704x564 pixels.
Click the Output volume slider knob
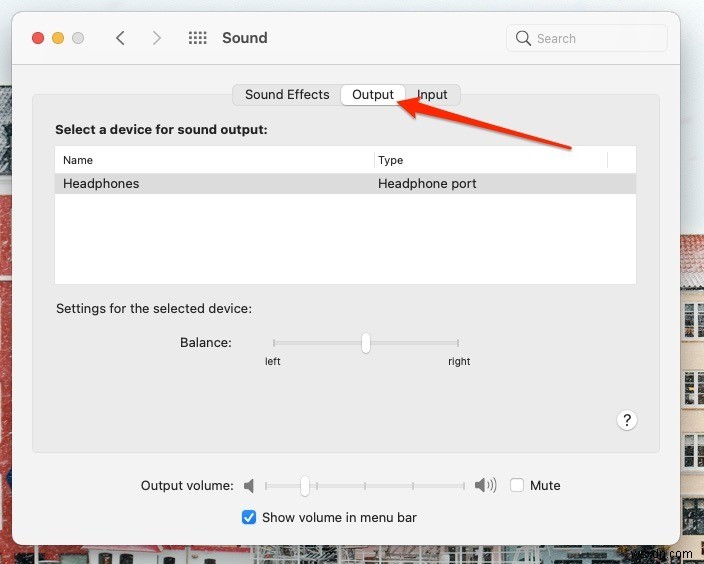(305, 486)
